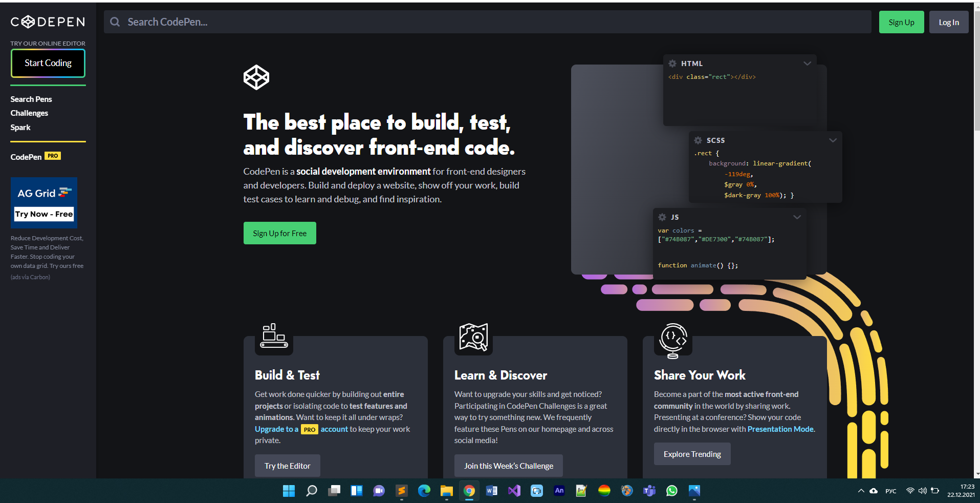Open the CodePen PRO sidebar link
The height and width of the screenshot is (503, 980).
pos(35,156)
